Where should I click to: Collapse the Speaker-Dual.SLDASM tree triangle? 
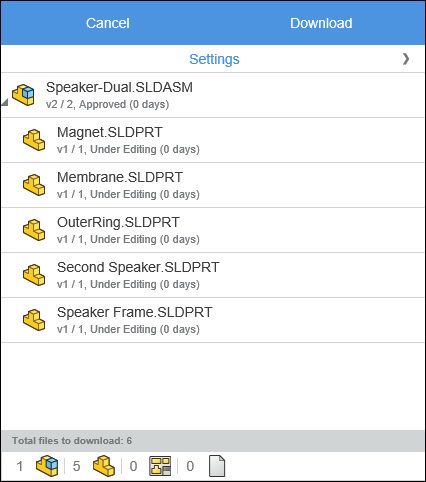click(4, 102)
